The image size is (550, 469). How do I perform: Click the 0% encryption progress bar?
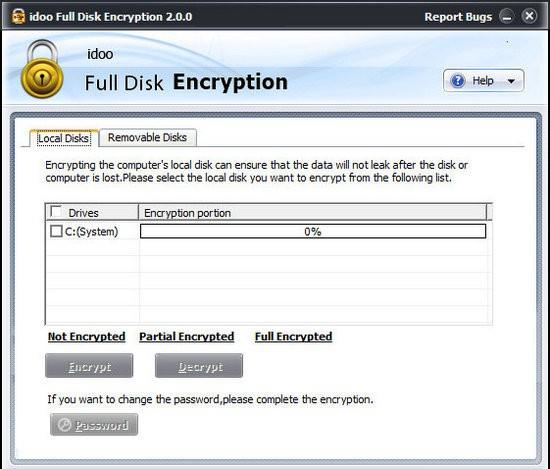click(x=313, y=231)
